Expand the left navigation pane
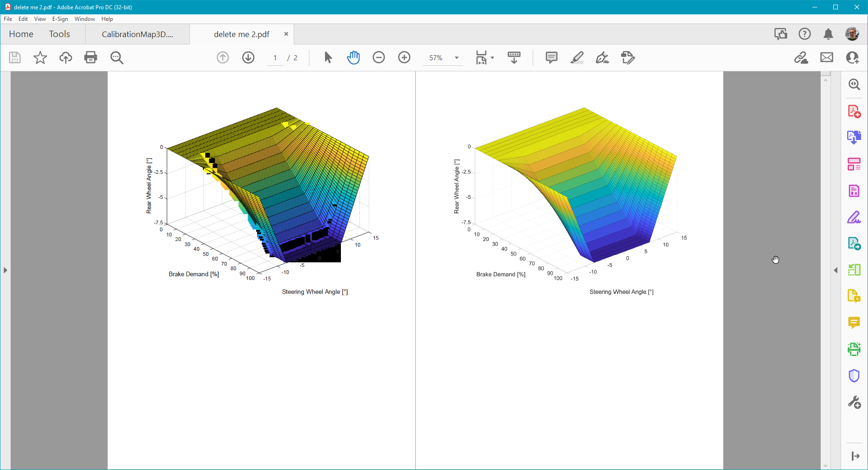This screenshot has width=868, height=470. (x=5, y=270)
